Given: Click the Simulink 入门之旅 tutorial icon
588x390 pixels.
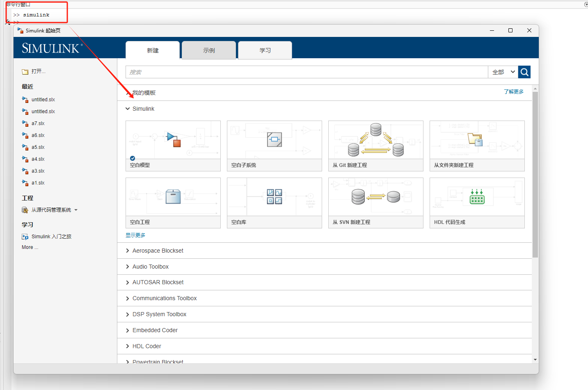Looking at the screenshot, I should click(25, 237).
